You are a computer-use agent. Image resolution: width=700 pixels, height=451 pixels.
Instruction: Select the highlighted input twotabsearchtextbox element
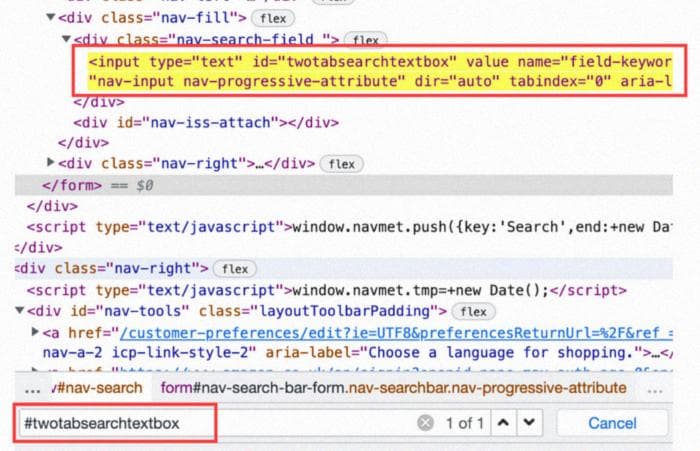tap(380, 71)
